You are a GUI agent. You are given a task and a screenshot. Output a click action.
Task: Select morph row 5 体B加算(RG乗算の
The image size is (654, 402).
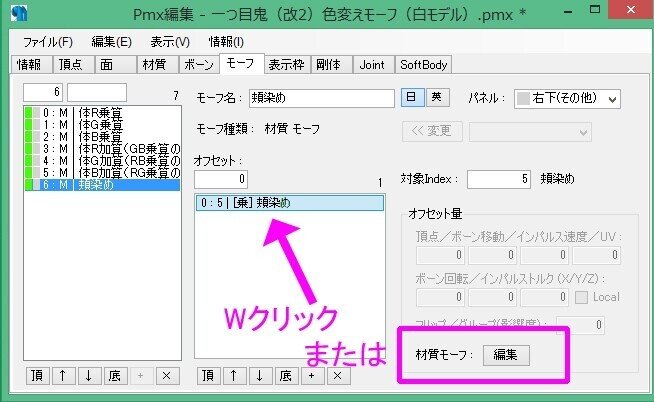click(x=102, y=173)
